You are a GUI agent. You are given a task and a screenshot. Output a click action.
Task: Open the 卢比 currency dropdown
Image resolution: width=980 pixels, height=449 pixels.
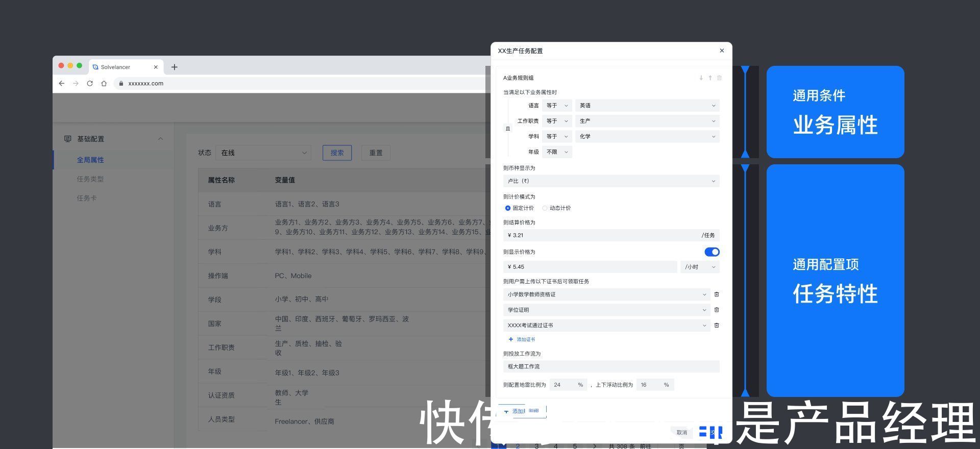click(x=611, y=181)
